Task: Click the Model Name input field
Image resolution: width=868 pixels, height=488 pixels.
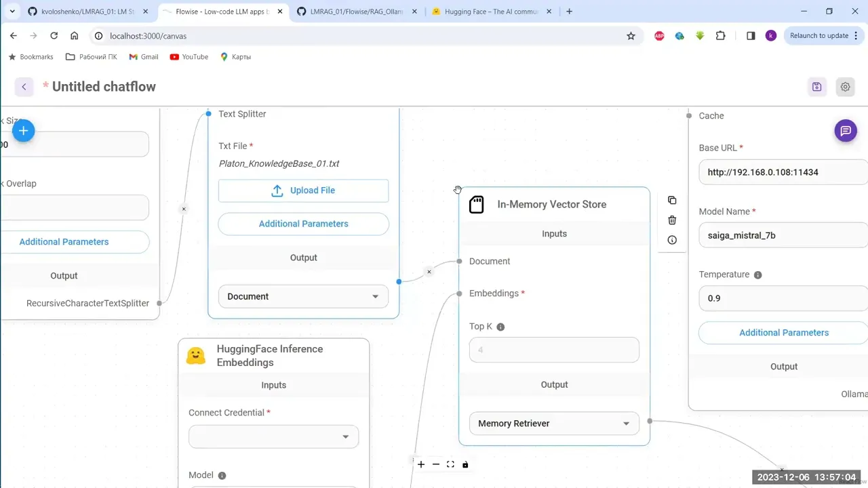Action: (783, 235)
